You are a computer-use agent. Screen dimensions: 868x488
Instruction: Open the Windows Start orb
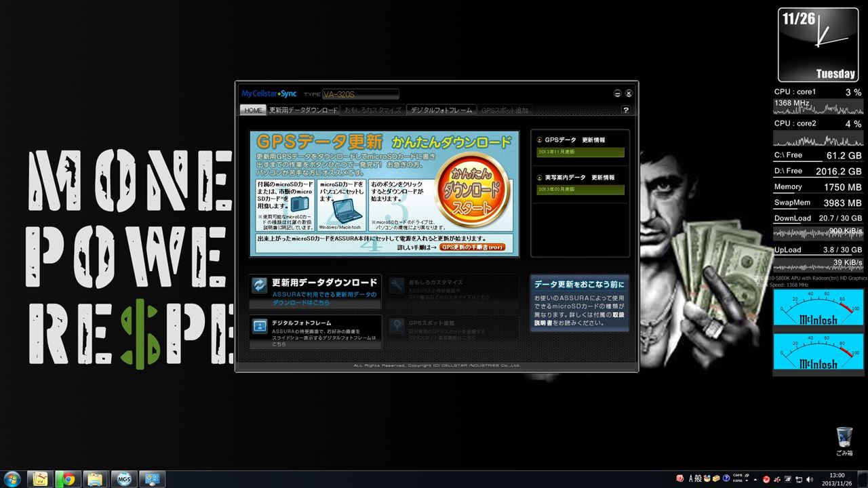[13, 479]
